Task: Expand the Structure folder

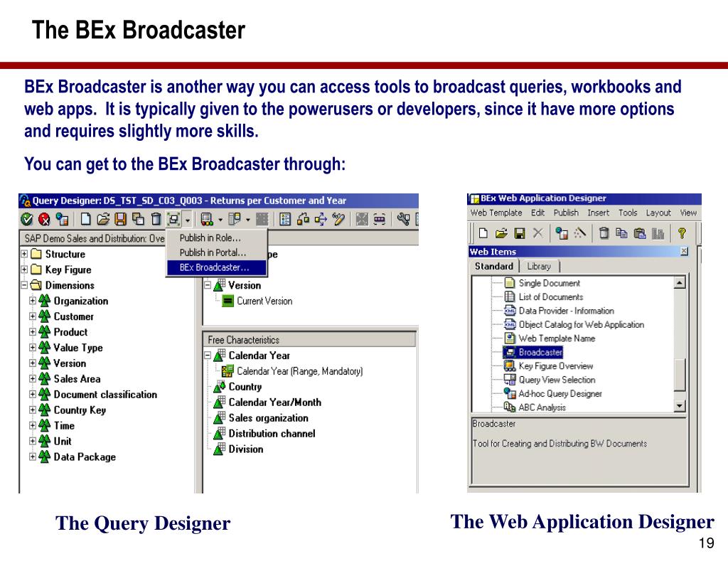Action: pos(24,254)
